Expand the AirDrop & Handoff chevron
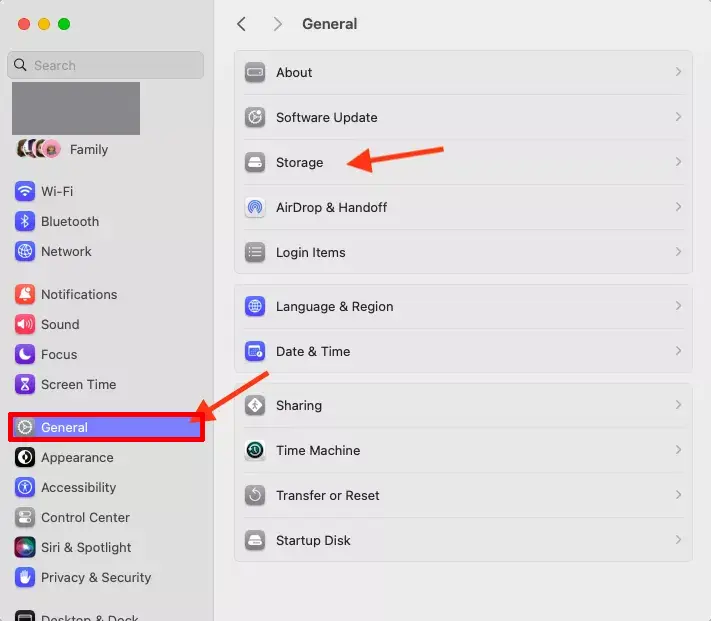 (x=678, y=207)
